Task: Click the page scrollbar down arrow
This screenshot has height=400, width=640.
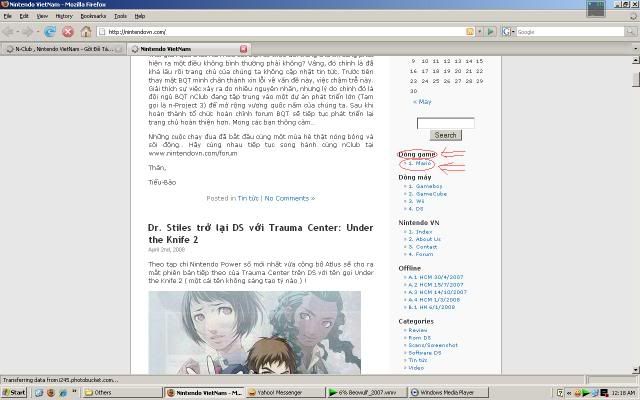Action: click(x=636, y=370)
